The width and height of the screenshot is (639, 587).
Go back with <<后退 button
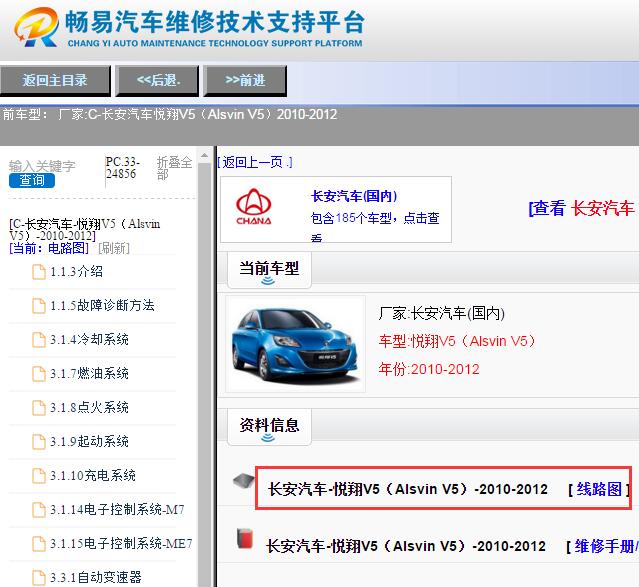click(x=157, y=80)
